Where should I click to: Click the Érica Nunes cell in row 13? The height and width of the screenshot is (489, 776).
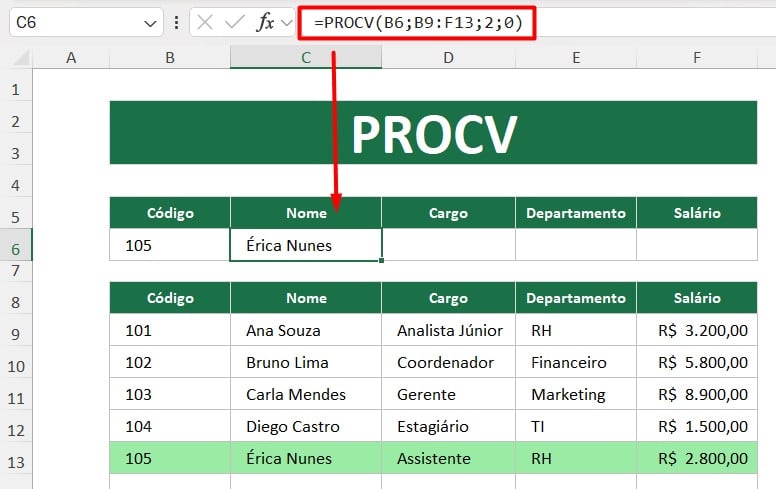click(306, 458)
